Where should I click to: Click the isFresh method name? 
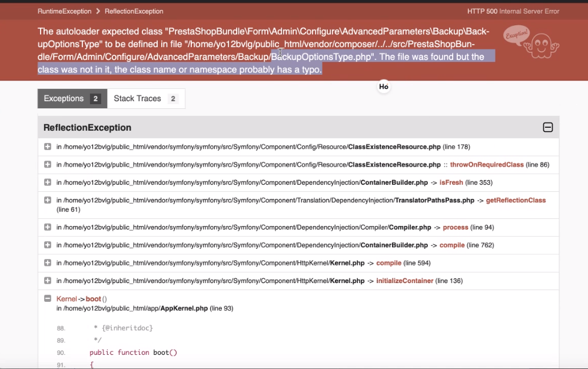(451, 182)
